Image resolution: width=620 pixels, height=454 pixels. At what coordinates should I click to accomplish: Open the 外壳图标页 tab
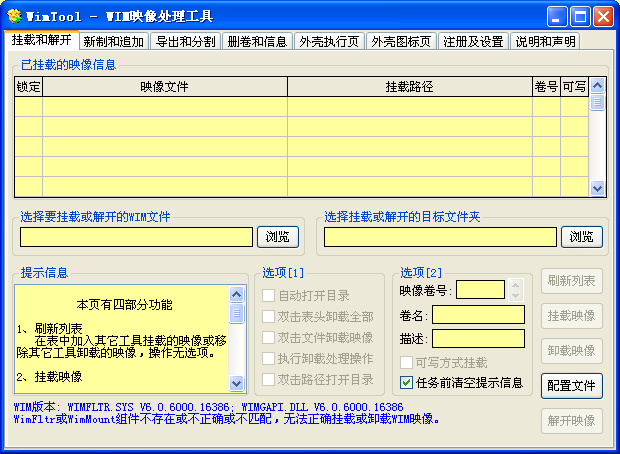(x=401, y=41)
